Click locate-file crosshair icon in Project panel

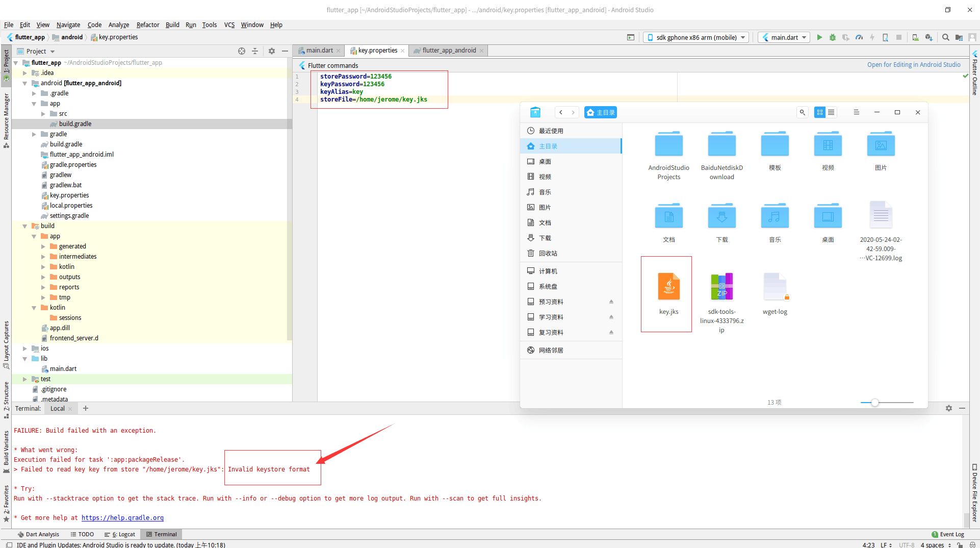pos(242,51)
